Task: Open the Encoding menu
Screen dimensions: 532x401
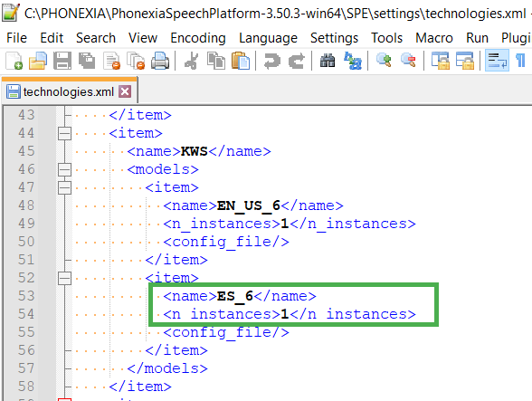Action: [x=198, y=38]
